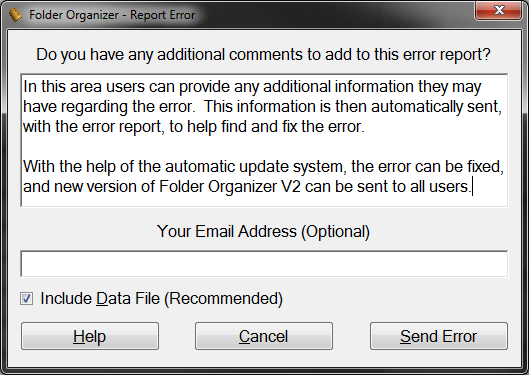Focus the email address input field
529x375 pixels.
(x=264, y=264)
